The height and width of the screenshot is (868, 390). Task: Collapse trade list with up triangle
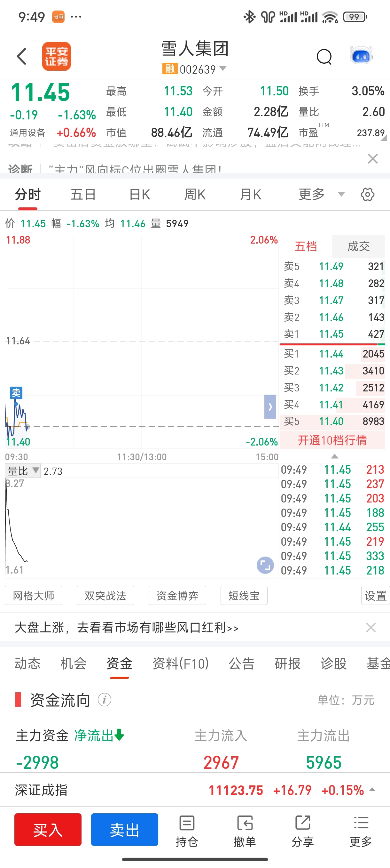[x=334, y=456]
